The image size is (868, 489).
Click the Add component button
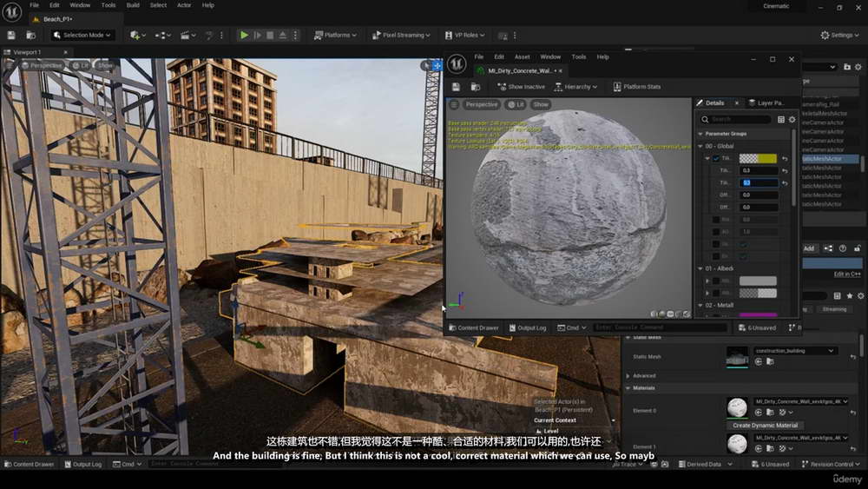(x=809, y=248)
